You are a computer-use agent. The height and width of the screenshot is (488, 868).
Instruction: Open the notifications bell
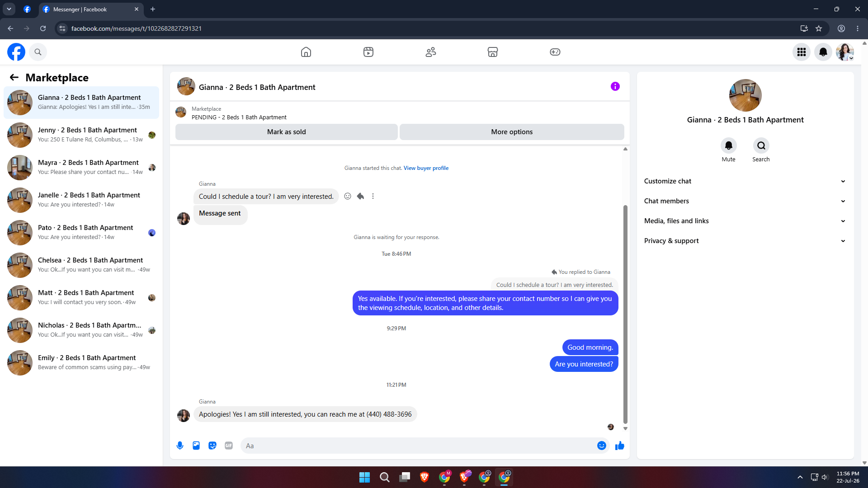(x=823, y=52)
